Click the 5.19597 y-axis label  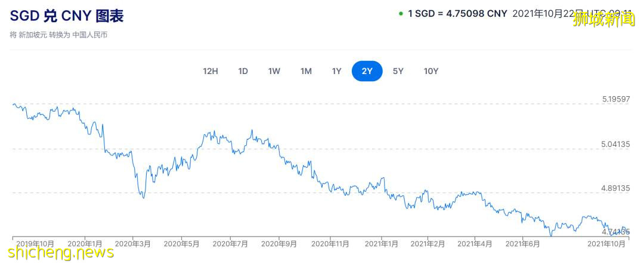pos(616,99)
